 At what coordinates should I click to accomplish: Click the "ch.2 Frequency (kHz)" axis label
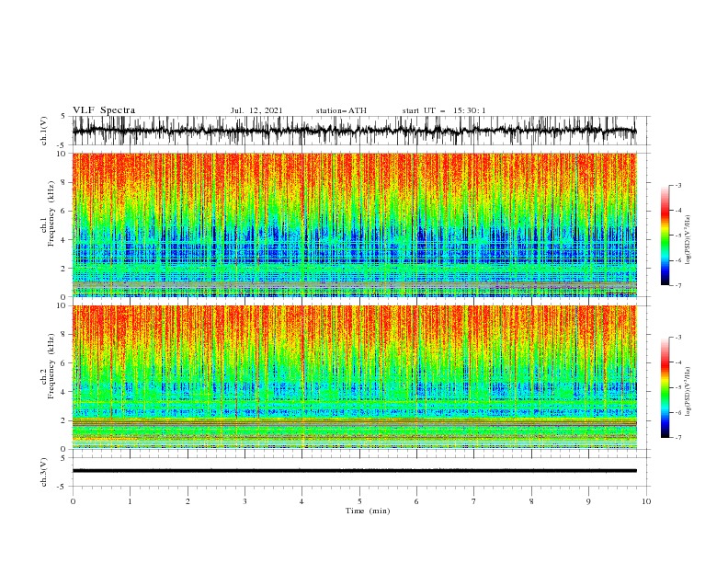click(x=49, y=366)
